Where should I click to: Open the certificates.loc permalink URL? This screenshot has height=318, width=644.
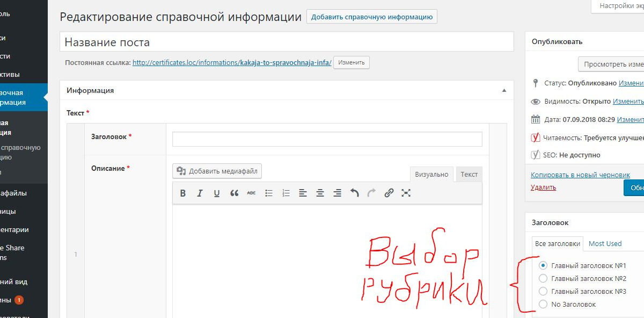click(232, 62)
